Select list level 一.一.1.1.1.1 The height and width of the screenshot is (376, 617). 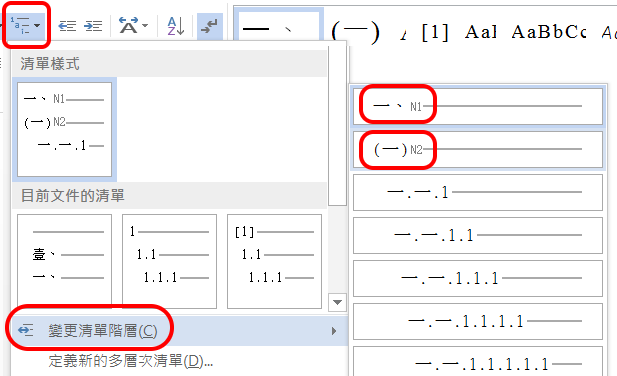[478, 321]
